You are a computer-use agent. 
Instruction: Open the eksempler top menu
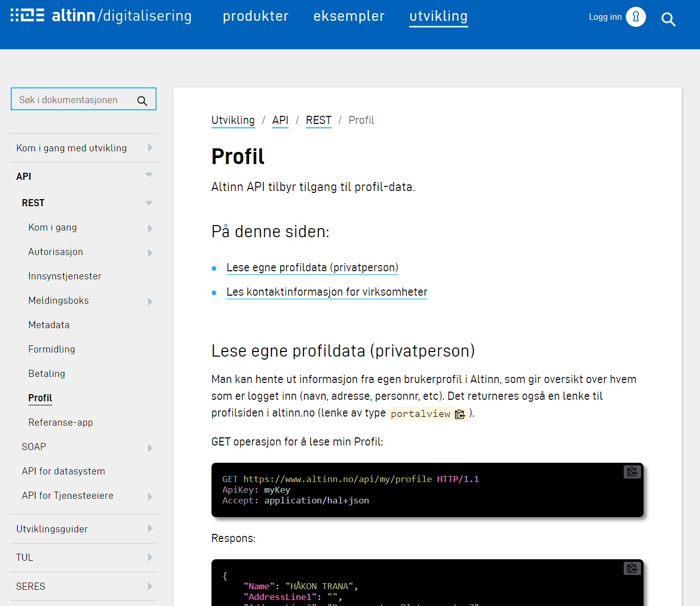pyautogui.click(x=349, y=16)
